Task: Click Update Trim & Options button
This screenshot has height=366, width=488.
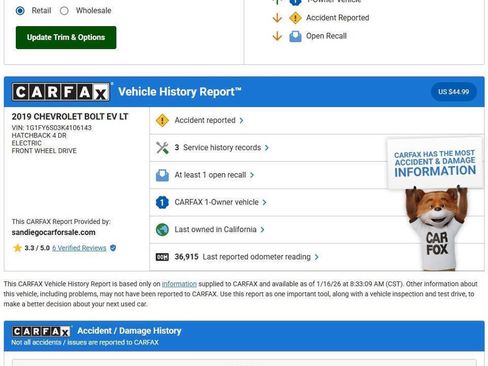Action: [66, 37]
